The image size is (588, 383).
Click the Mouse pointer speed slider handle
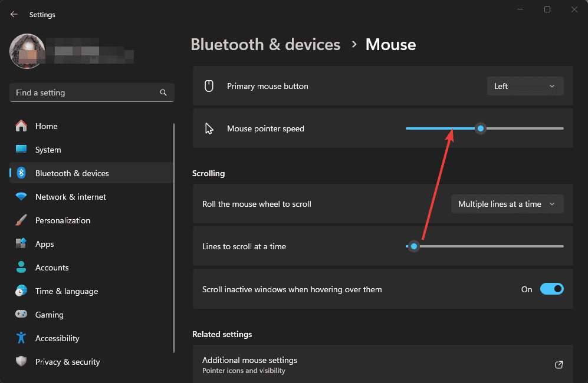(x=481, y=128)
